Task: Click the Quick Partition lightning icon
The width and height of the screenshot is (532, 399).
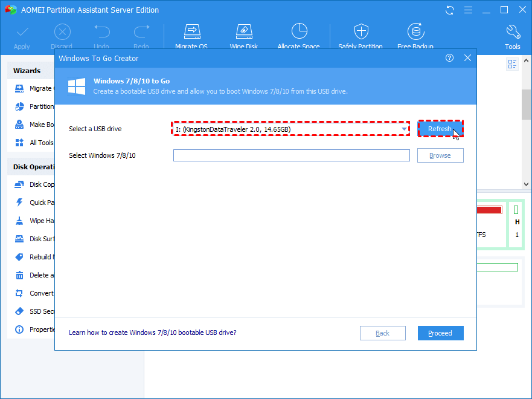Action: tap(19, 203)
